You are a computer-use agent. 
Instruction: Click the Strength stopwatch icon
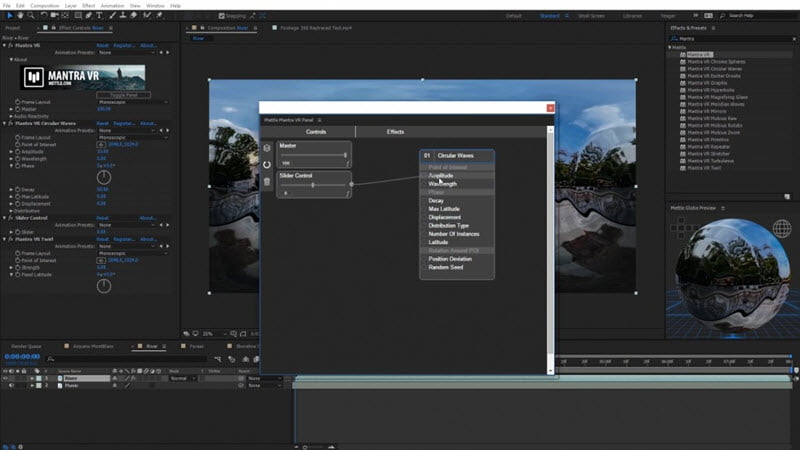point(18,267)
